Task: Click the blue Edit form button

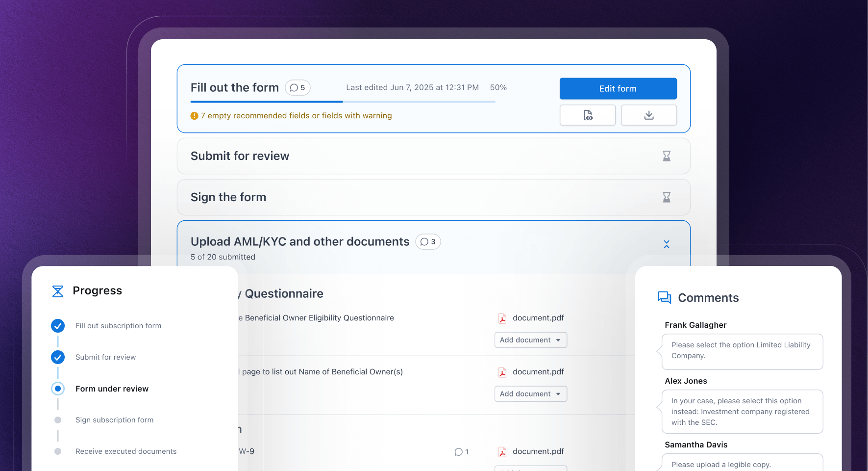Action: 618,89
